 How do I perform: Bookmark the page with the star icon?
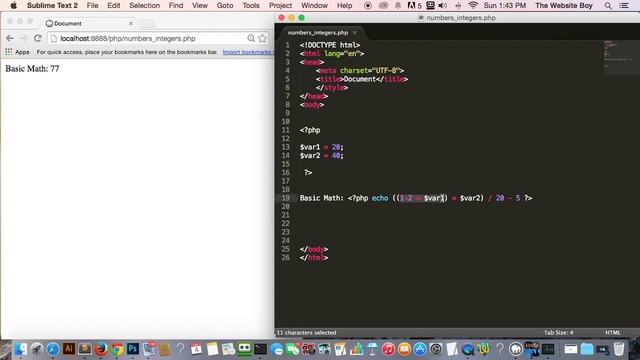(x=262, y=38)
